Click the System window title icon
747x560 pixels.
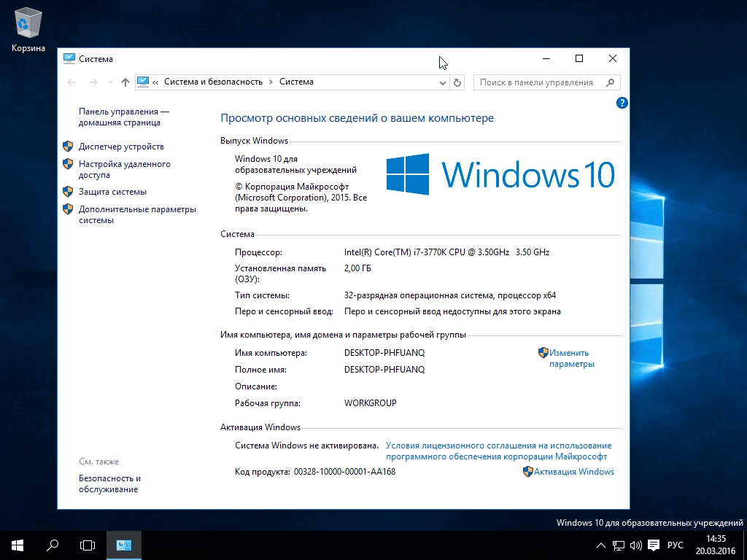(69, 58)
